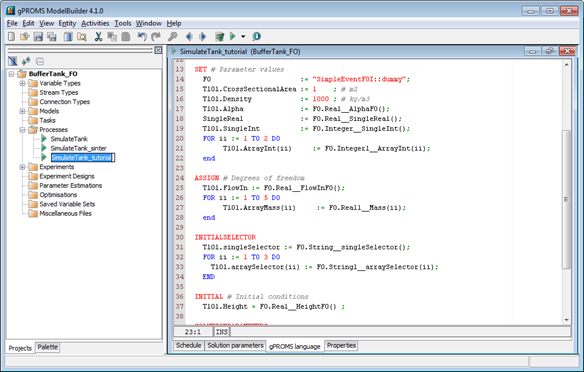The image size is (584, 372).
Task: Click the INITIALSELECTOR keyword on line 30
Action: [225, 237]
